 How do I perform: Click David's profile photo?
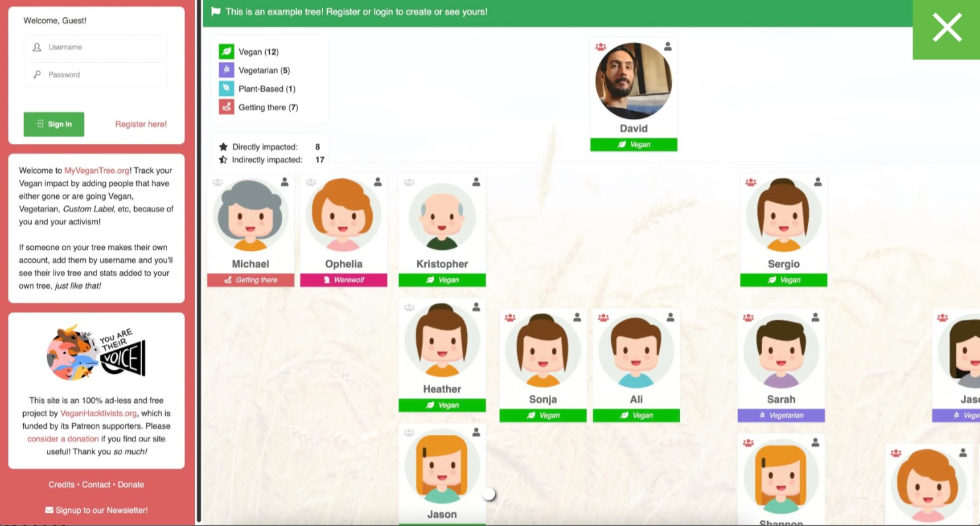[x=634, y=81]
